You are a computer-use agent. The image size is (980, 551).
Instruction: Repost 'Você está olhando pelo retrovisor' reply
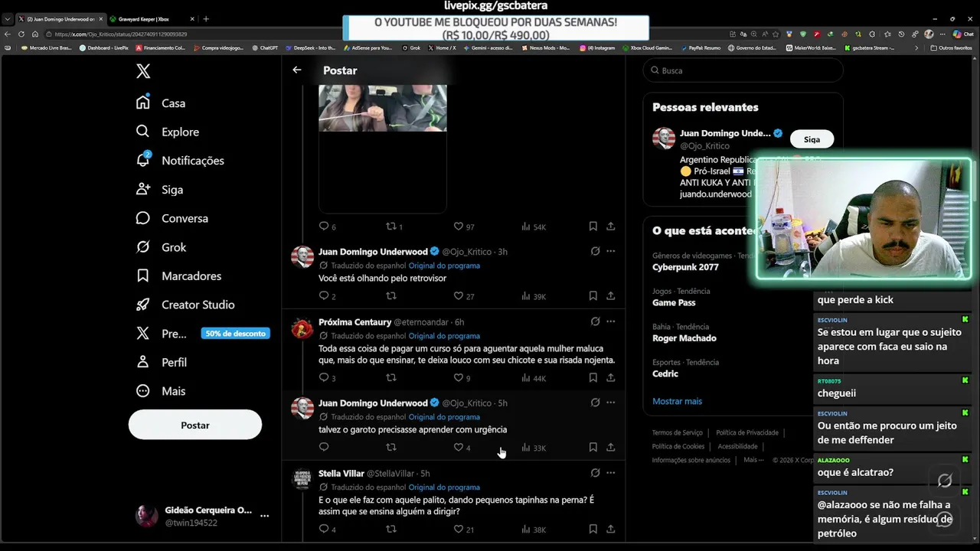pos(391,296)
